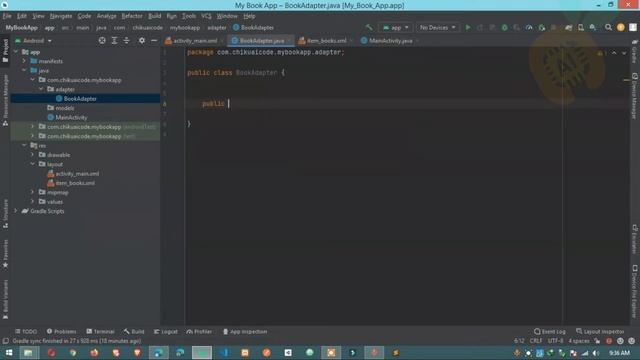640x360 pixels.
Task: Collapse the java folder
Action: (x=24, y=70)
